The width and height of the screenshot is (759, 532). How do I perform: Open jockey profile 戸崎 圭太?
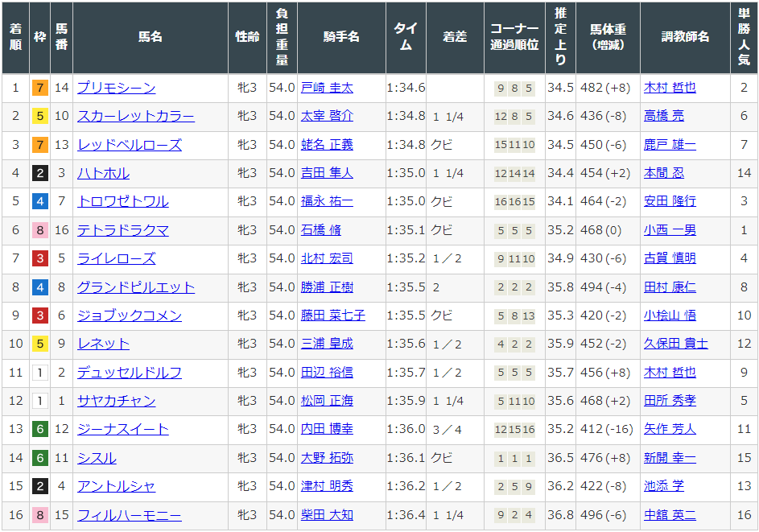pos(328,88)
